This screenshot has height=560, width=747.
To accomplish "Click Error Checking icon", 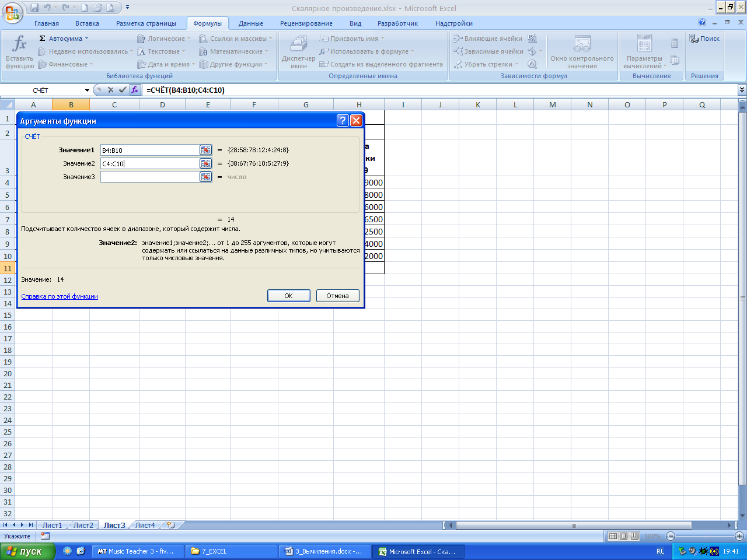I will pyautogui.click(x=532, y=51).
